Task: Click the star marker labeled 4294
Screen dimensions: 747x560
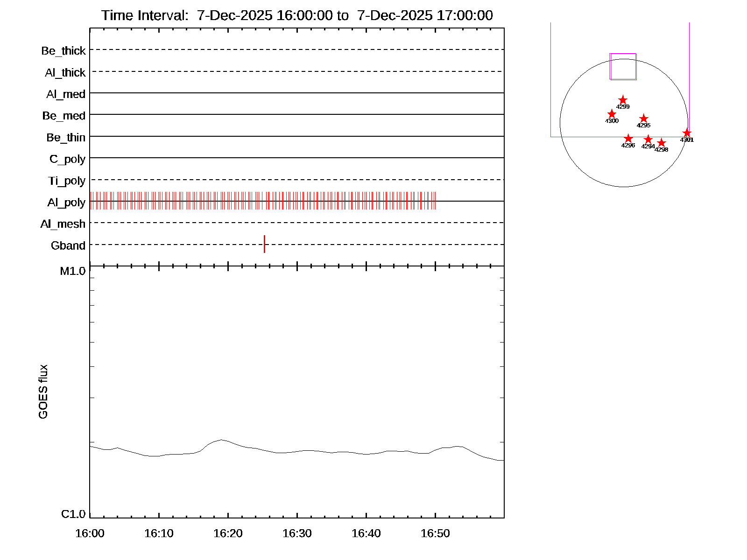Action: [x=648, y=140]
